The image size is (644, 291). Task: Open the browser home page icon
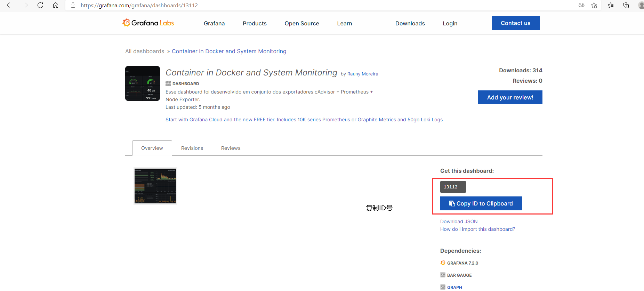[56, 5]
